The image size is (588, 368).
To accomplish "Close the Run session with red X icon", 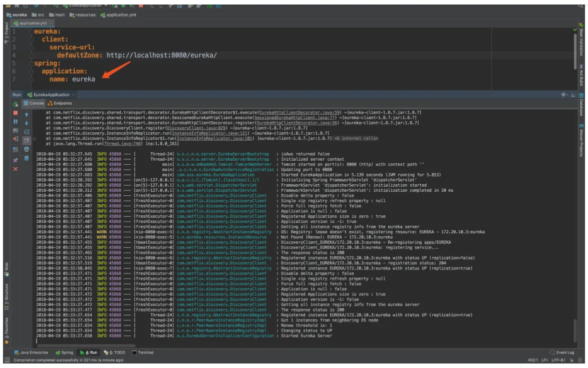I will (16, 169).
